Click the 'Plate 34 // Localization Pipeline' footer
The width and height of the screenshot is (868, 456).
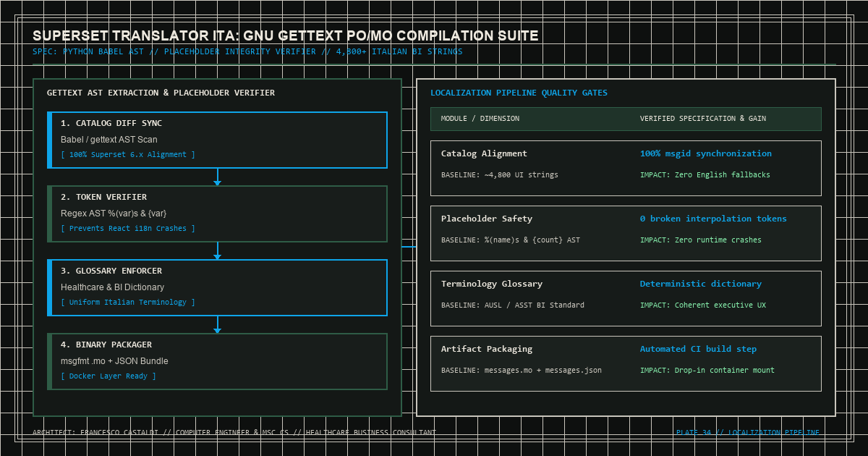coord(748,433)
